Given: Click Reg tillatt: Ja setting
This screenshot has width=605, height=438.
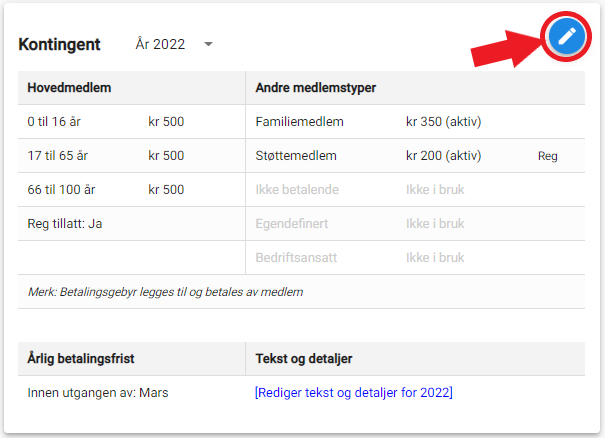Looking at the screenshot, I should 65,223.
